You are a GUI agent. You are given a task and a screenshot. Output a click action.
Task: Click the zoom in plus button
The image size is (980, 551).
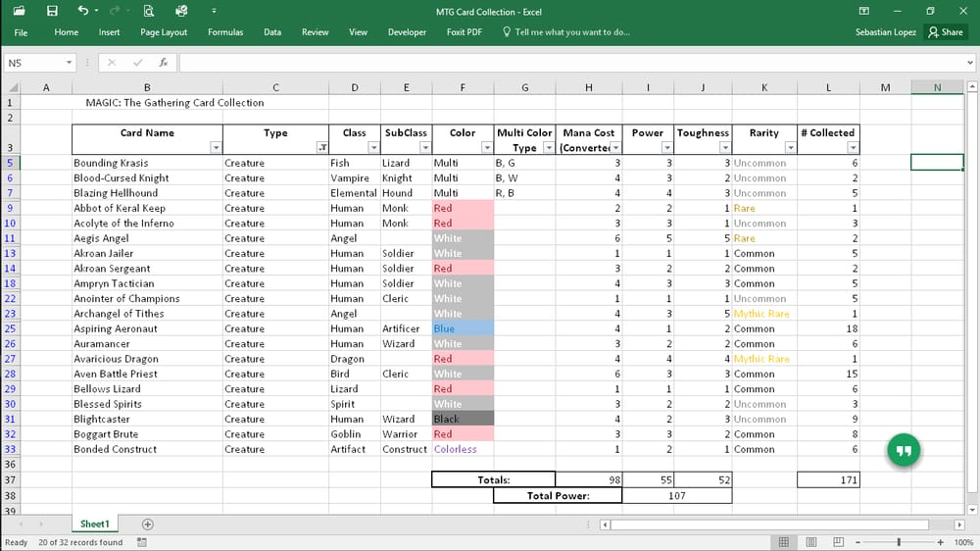point(941,542)
